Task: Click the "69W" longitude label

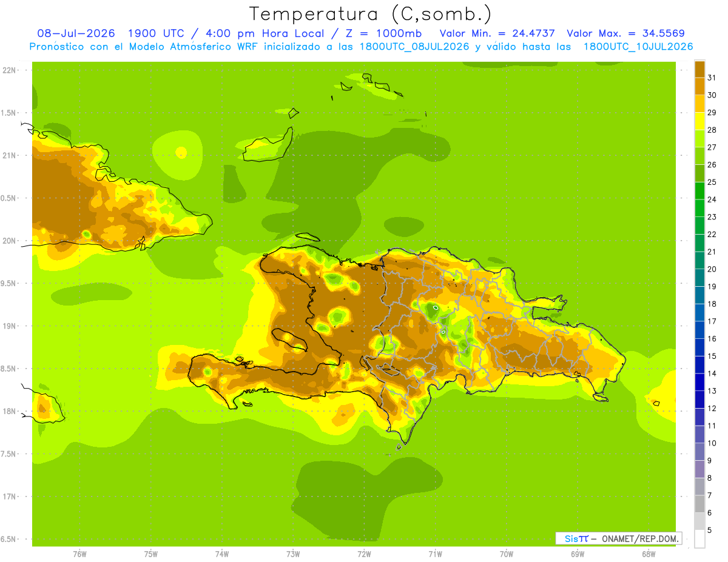Action: [578, 554]
